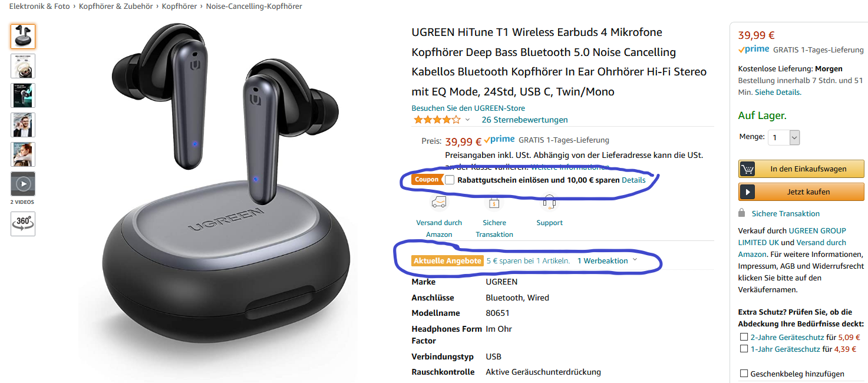868x383 pixels.
Task: Tick the Rabattgutschein coupon checkbox
Action: click(x=450, y=180)
